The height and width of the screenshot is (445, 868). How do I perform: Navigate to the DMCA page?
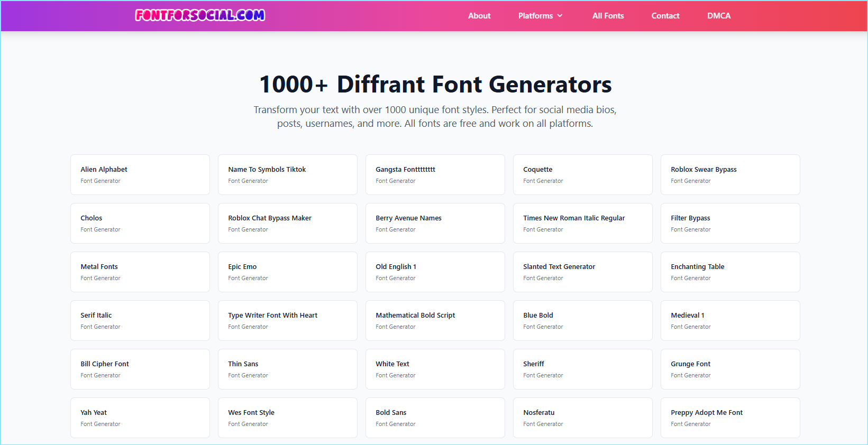point(718,16)
